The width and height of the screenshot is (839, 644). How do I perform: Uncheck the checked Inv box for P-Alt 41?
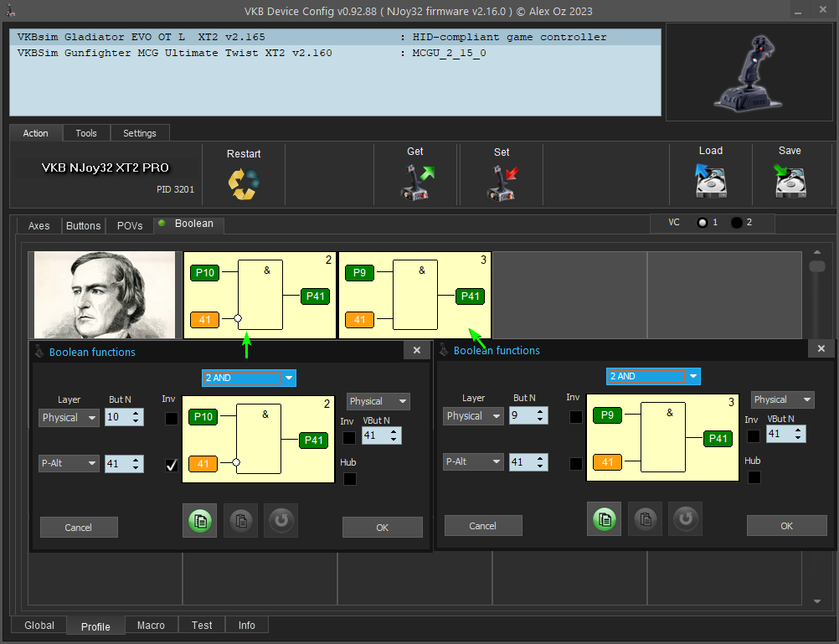(x=172, y=465)
